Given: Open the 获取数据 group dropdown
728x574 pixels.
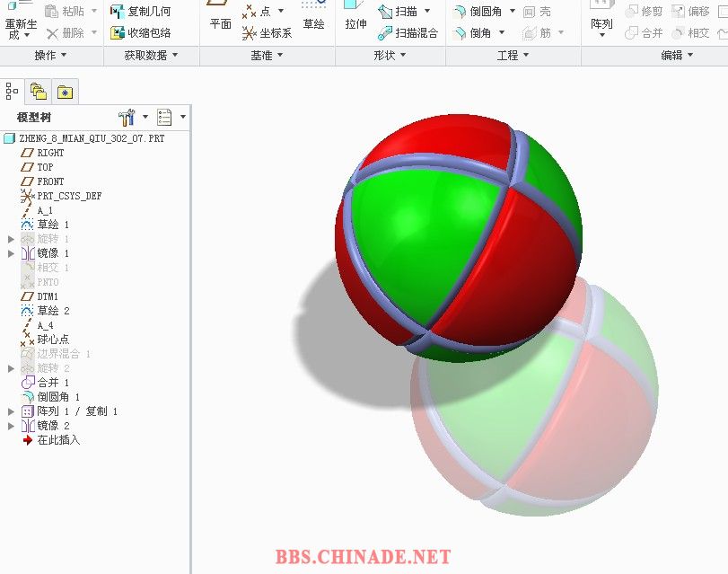Looking at the screenshot, I should click(x=151, y=56).
